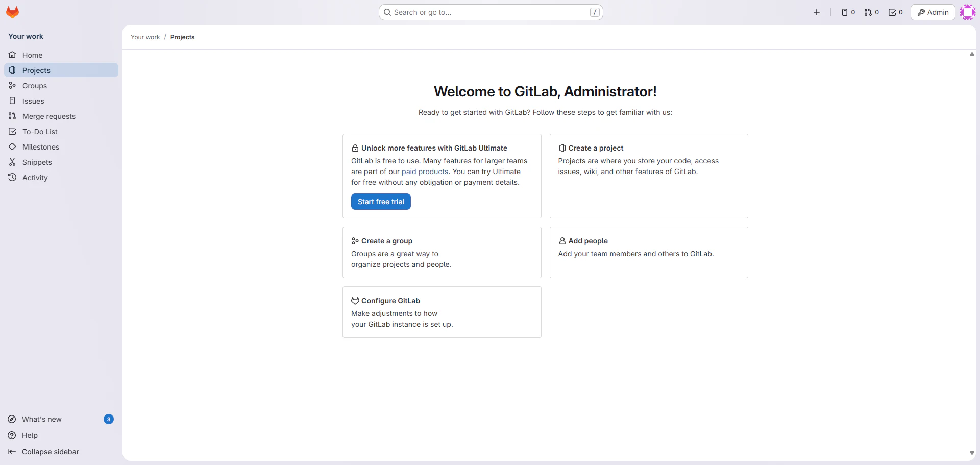Open the merge requests counter in the topbar
Image resolution: width=980 pixels, height=465 pixels.
(871, 12)
